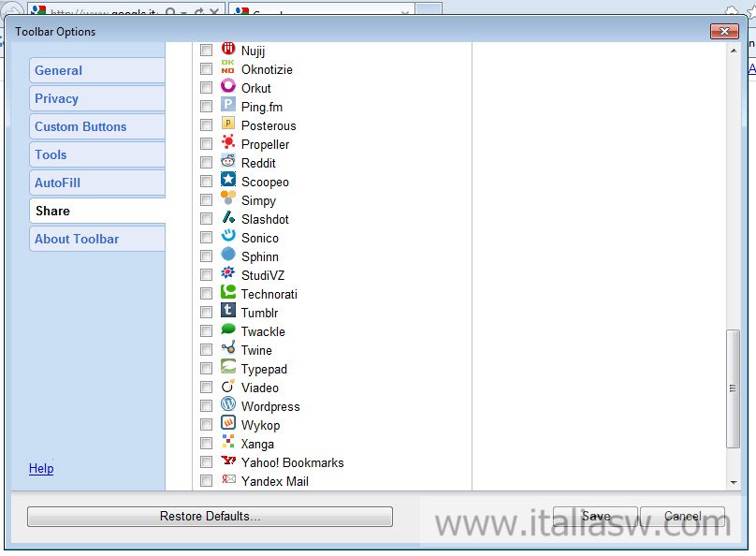Viewport: 756px width, 556px height.
Task: Open the Privacy tab
Action: coord(57,98)
